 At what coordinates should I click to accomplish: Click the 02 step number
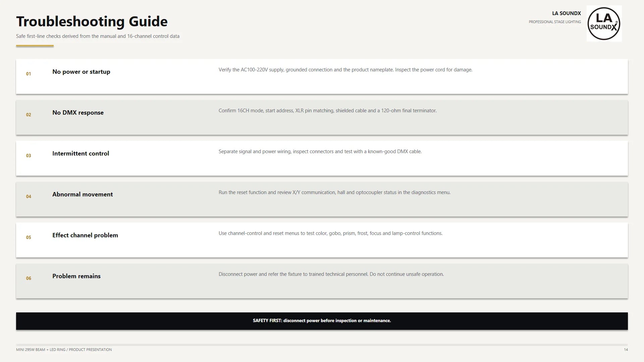click(x=29, y=115)
